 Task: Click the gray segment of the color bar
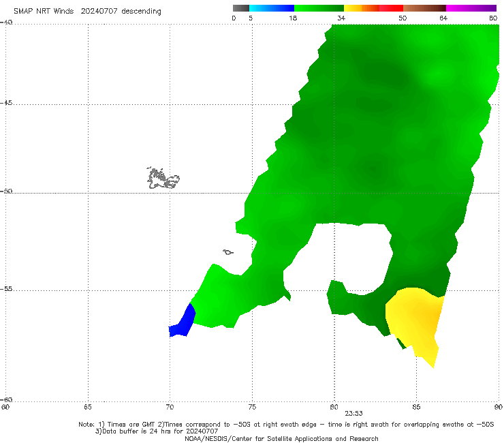click(241, 8)
